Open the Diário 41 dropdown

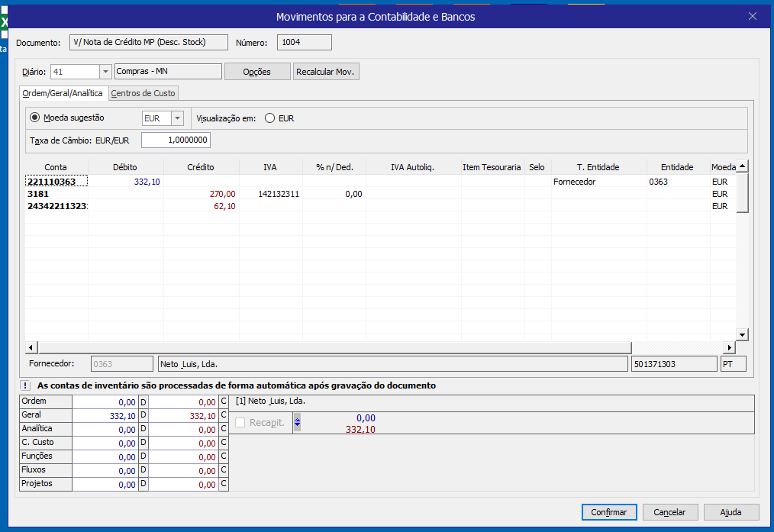pos(105,72)
